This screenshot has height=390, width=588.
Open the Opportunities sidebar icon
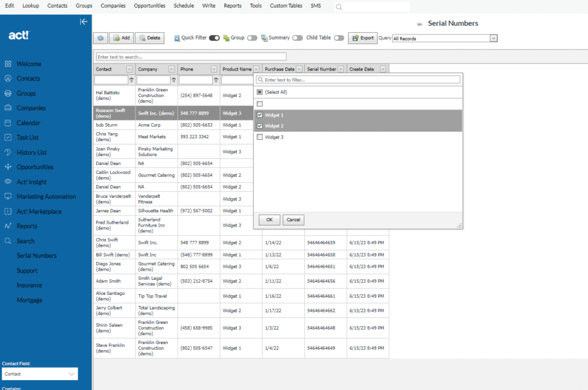[8, 167]
